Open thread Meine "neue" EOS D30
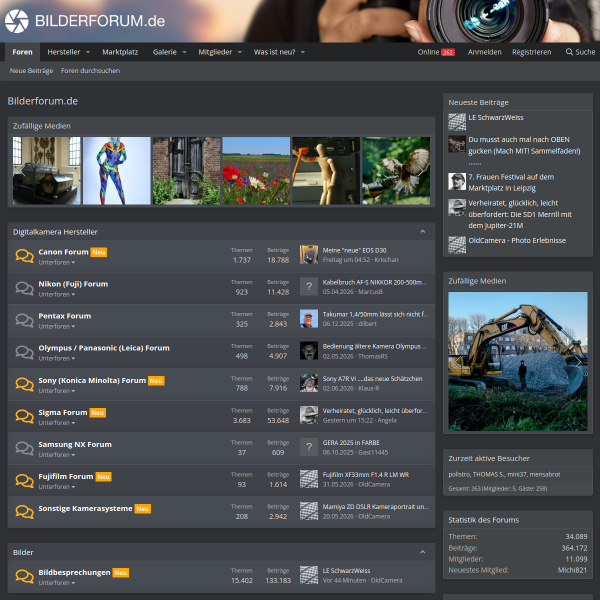The width and height of the screenshot is (600, 600). pos(354,250)
